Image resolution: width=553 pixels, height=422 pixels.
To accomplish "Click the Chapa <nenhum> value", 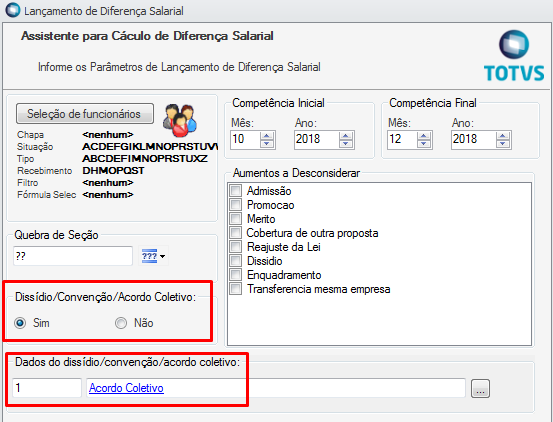I will tap(108, 135).
